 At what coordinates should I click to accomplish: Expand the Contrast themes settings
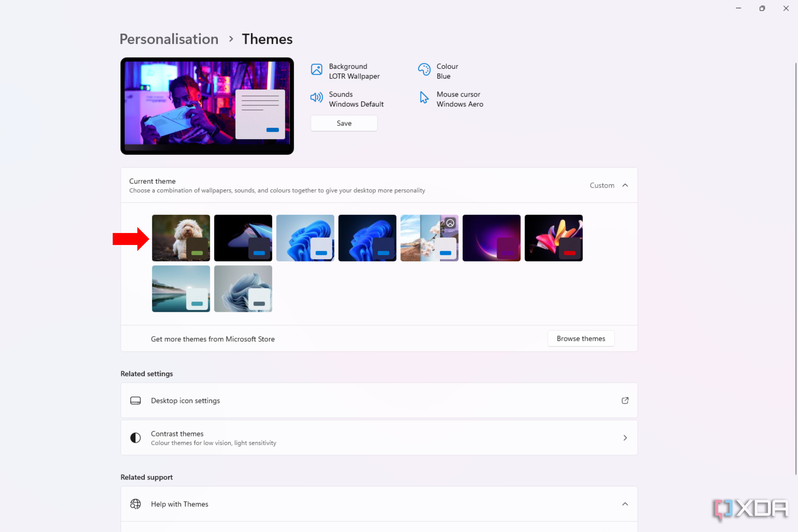click(x=625, y=438)
